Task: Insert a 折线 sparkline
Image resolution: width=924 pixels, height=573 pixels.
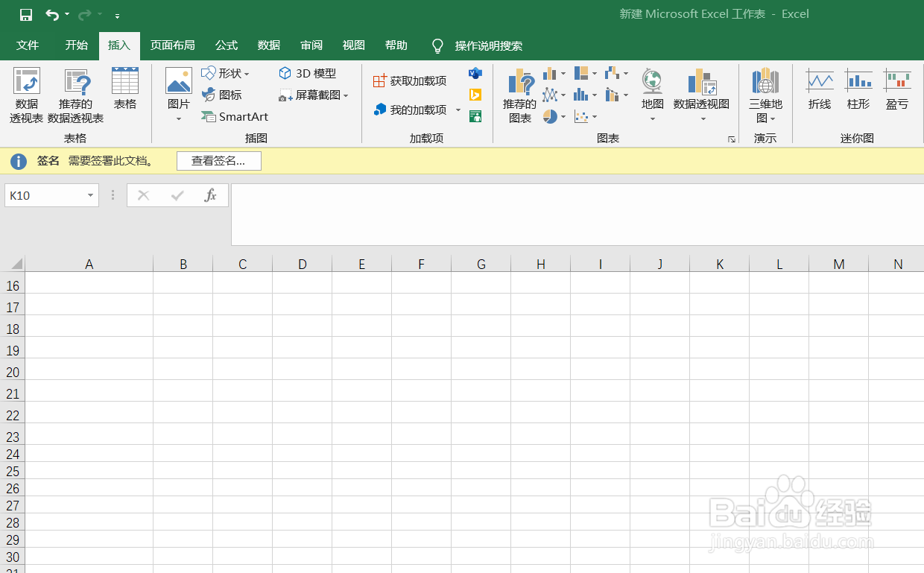Action: pos(820,89)
